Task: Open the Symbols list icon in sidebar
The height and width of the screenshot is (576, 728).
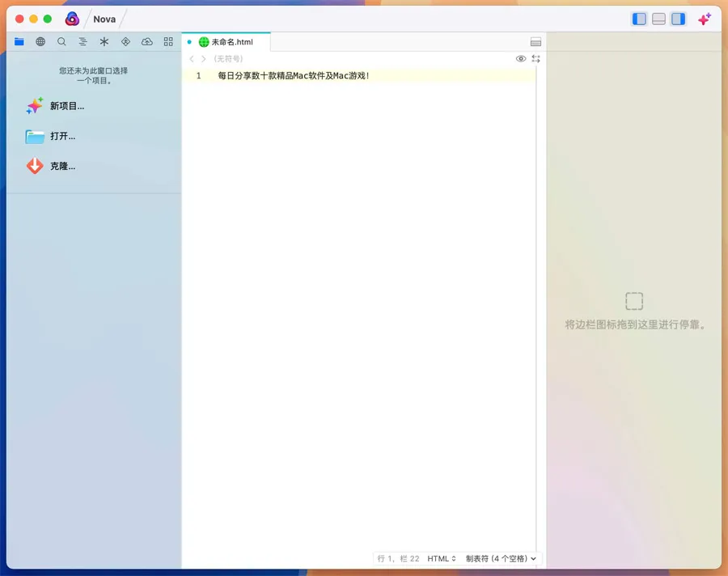Action: coord(83,41)
